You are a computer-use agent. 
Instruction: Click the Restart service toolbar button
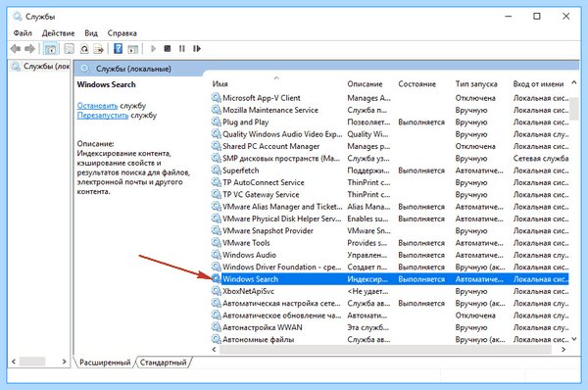click(197, 49)
